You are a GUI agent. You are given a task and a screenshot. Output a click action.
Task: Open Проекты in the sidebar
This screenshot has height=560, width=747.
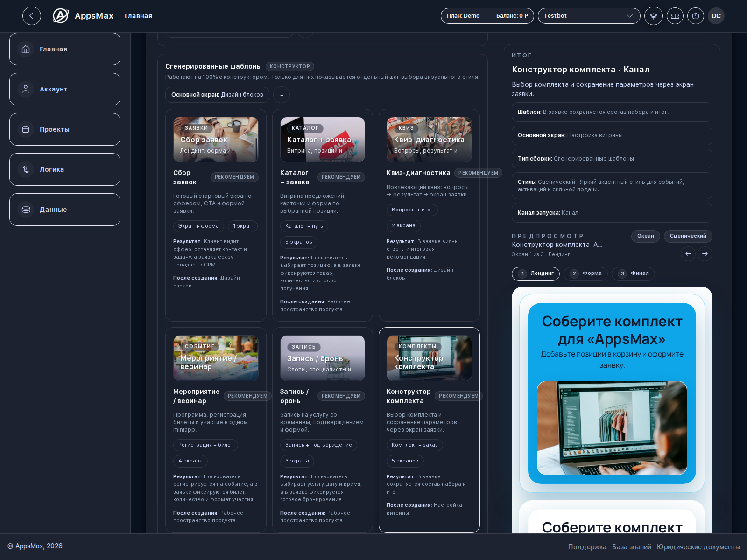[x=65, y=129]
